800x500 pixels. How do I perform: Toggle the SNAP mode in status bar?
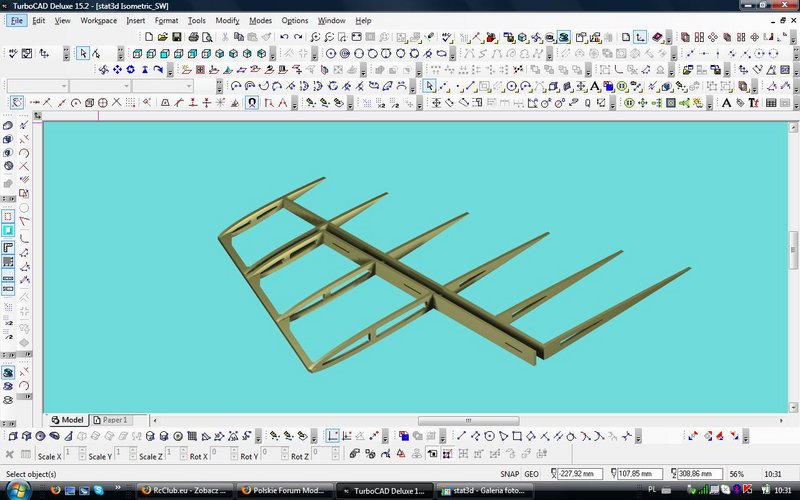click(509, 474)
